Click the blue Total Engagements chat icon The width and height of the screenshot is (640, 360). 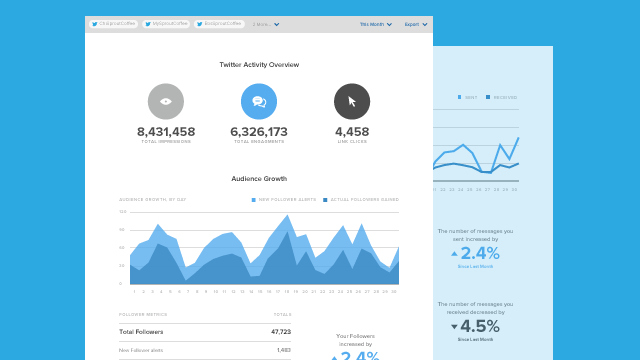pyautogui.click(x=259, y=102)
